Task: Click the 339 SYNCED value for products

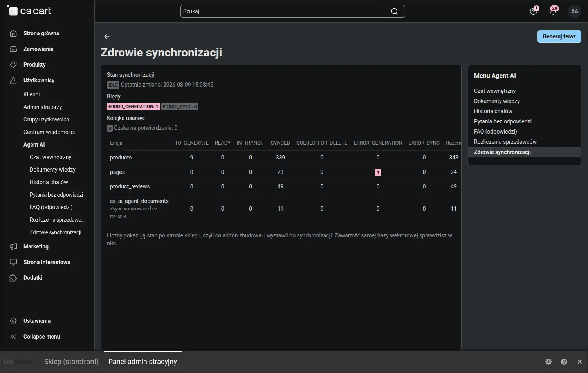Action: tap(280, 158)
